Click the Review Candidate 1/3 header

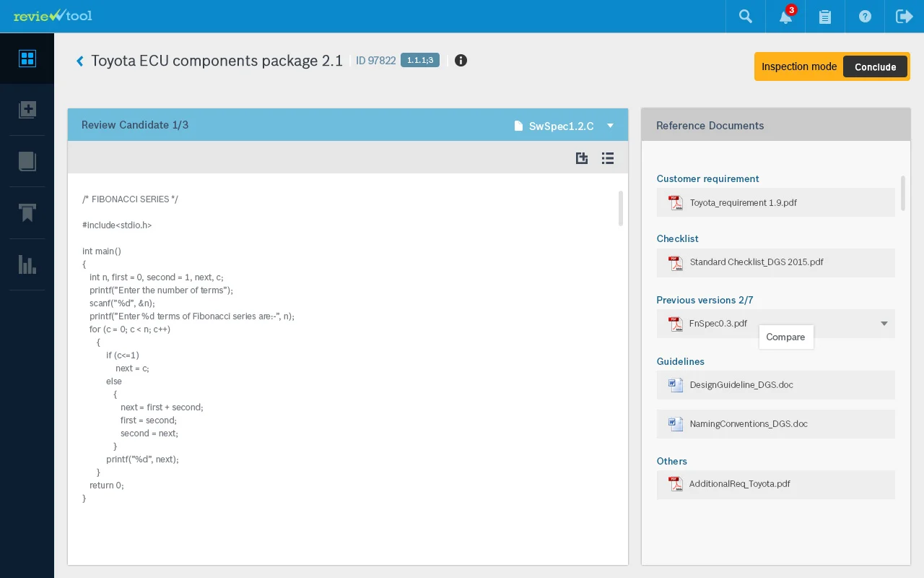[135, 125]
